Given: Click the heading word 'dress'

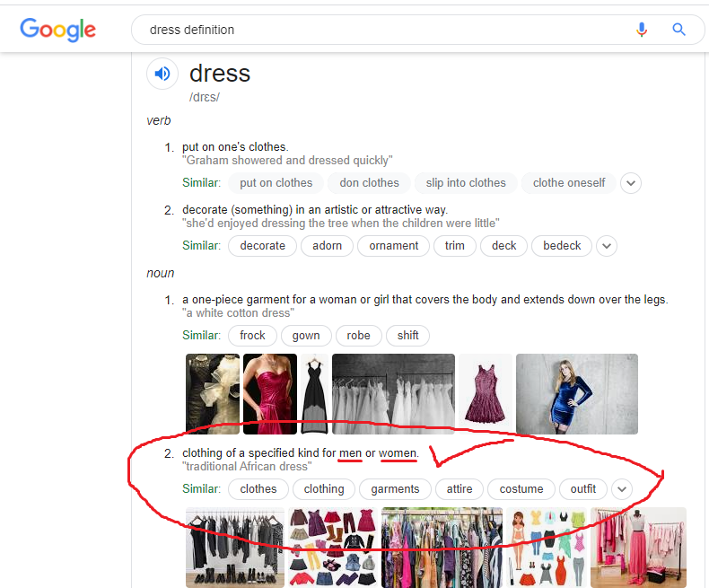Looking at the screenshot, I should coord(220,74).
